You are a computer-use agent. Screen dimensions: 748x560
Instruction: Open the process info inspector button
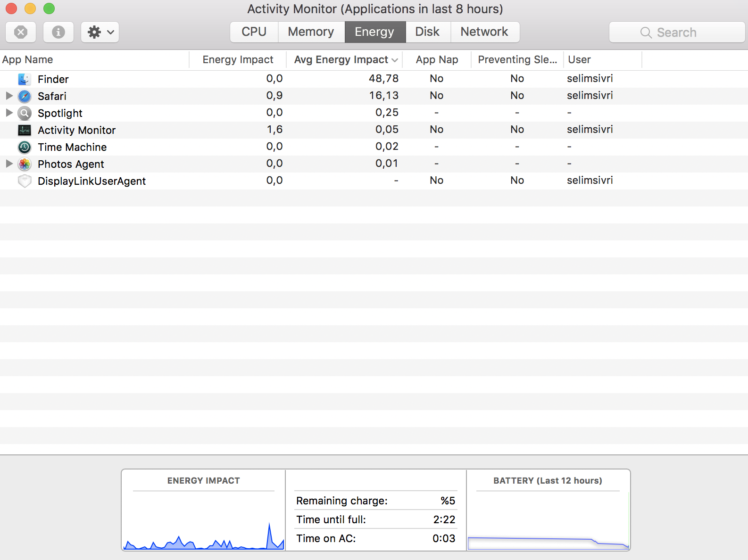[x=58, y=32]
